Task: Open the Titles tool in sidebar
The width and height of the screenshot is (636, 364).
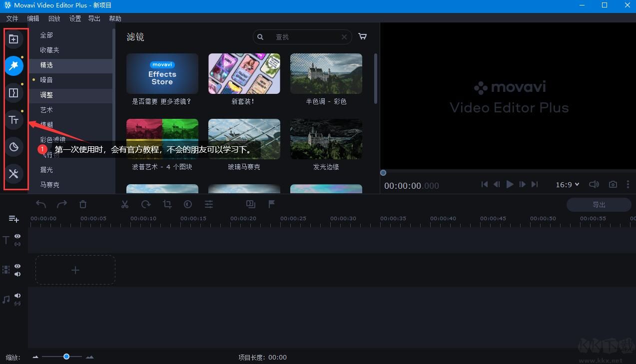Action: point(14,120)
